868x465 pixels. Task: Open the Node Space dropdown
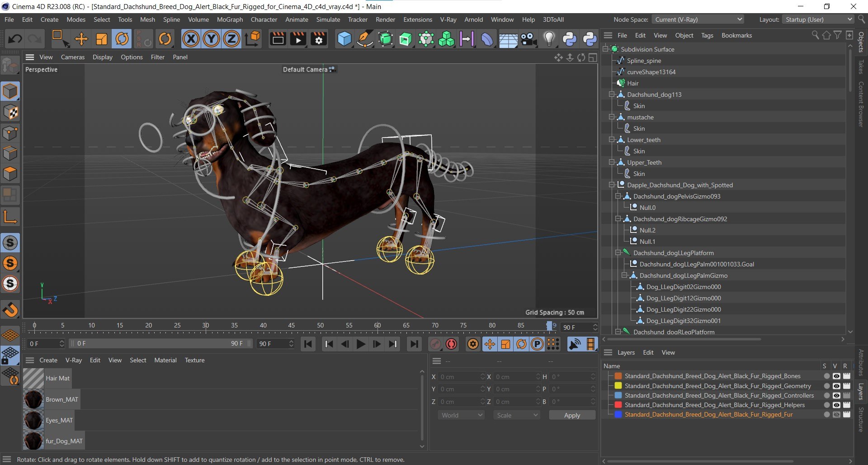tap(698, 19)
